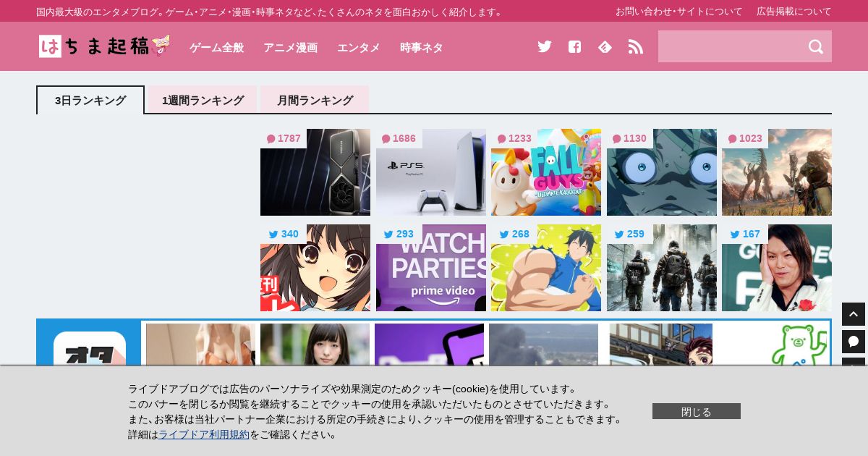Open the soldiers game article with 259 tweets
868x456 pixels.
pos(662,268)
